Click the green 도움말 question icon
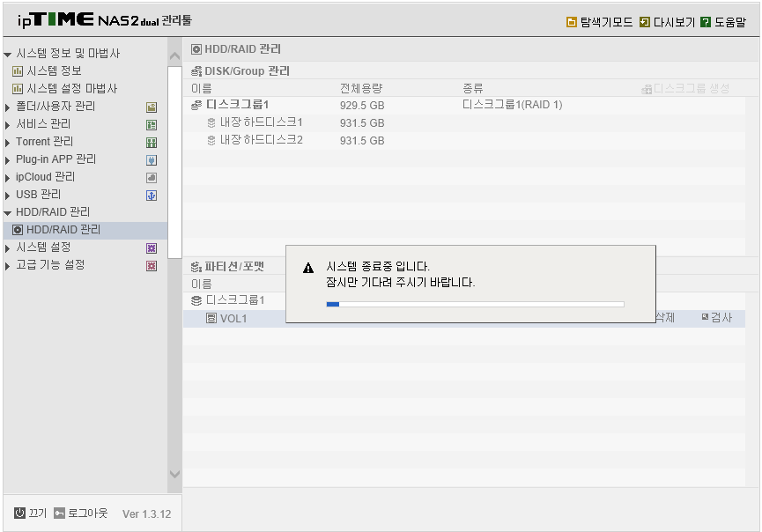This screenshot has height=532, width=762. pos(706,22)
